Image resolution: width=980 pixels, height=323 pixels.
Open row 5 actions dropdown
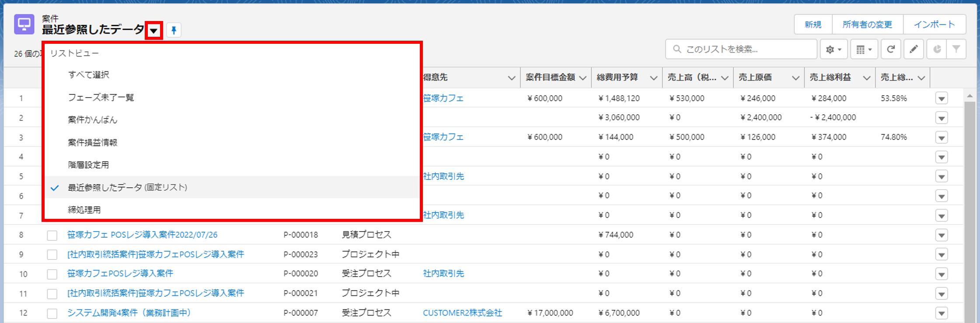(942, 176)
